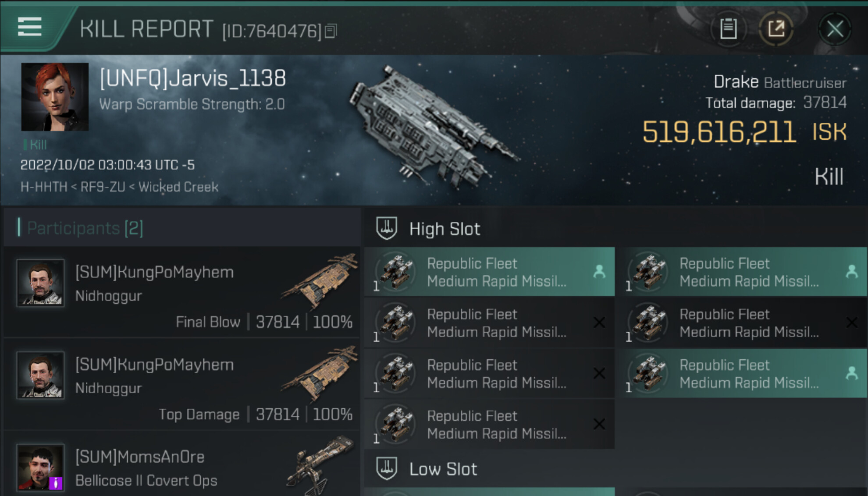868x496 pixels.
Task: Select the first High Slot missile launcher
Action: tap(489, 272)
